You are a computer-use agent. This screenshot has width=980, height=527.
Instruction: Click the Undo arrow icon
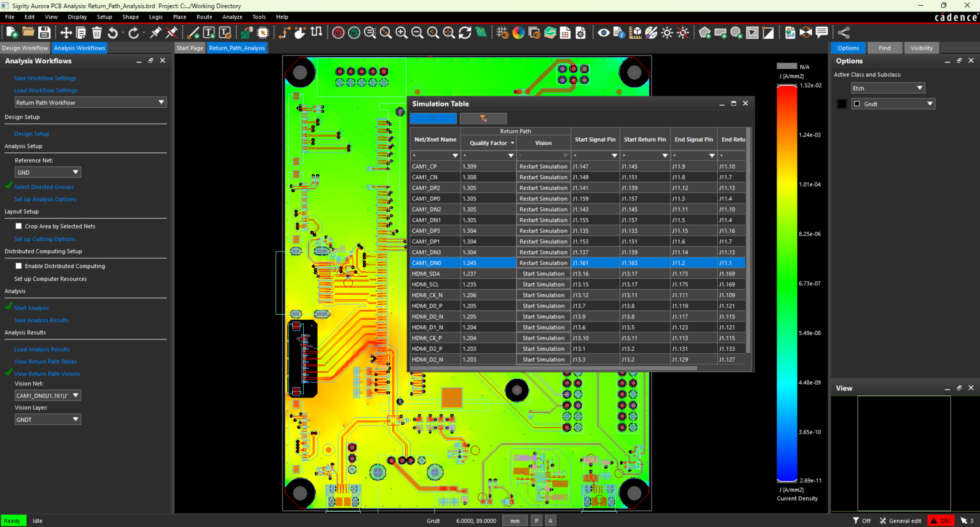(x=113, y=33)
